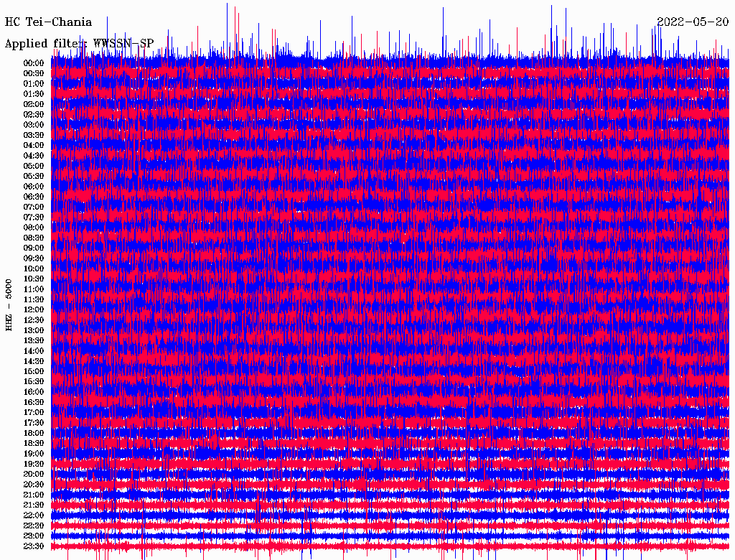Select the 23:00 time label

[34, 536]
